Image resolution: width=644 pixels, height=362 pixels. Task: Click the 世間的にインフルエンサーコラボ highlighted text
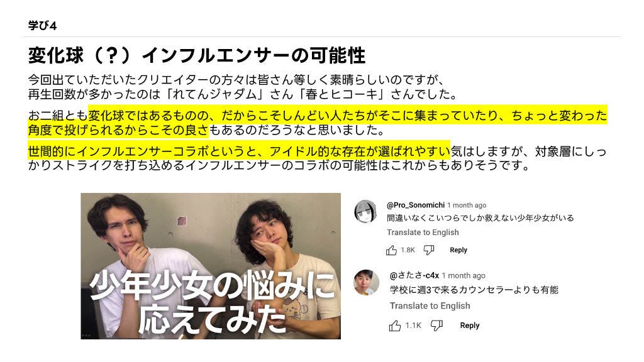point(239,151)
